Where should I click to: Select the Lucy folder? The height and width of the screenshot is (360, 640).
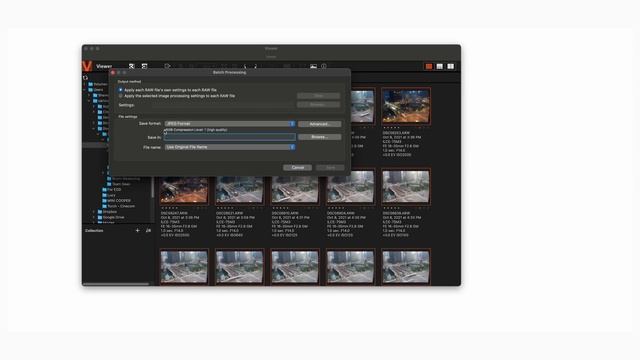coord(109,195)
